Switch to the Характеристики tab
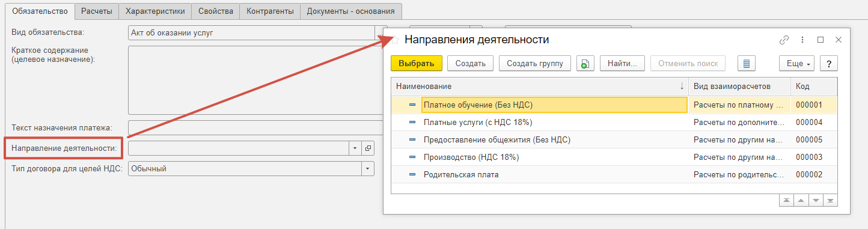868x229 pixels. tap(155, 11)
